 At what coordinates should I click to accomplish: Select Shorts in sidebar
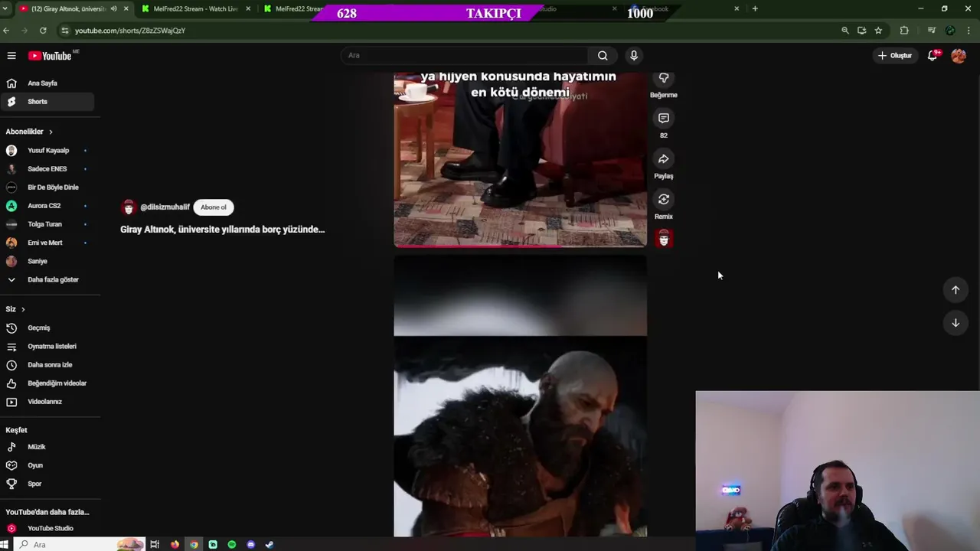47,102
